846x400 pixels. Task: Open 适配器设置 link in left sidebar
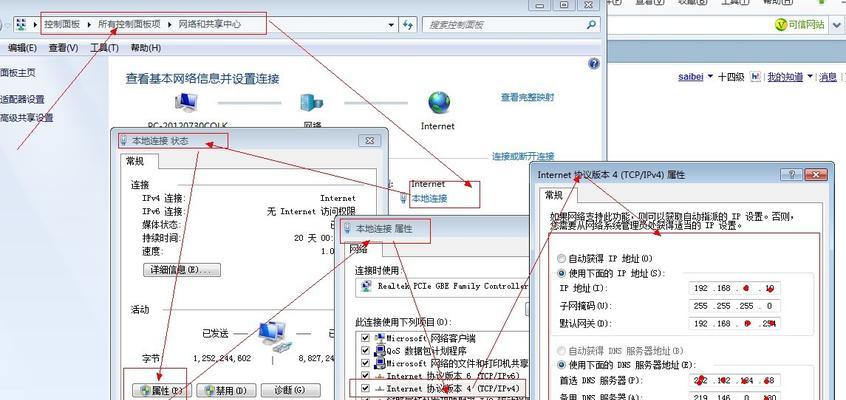(x=22, y=99)
